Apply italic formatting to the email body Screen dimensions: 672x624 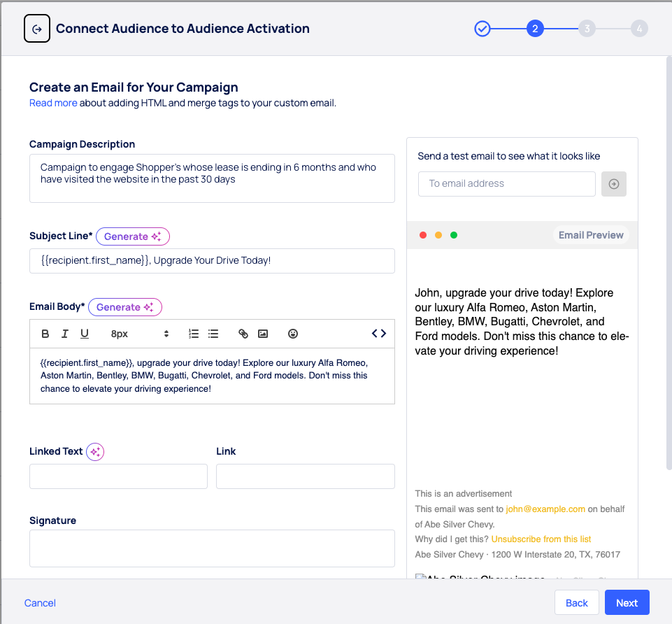[x=64, y=334]
